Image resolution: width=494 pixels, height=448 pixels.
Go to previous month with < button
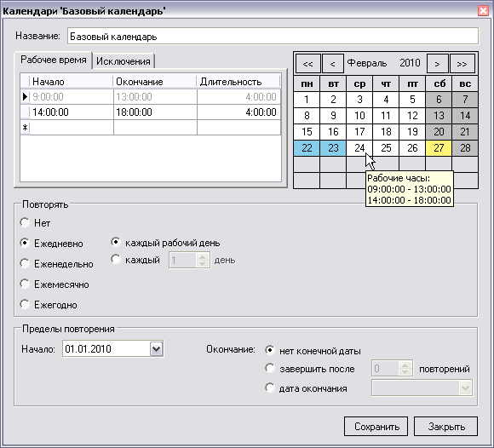click(333, 64)
